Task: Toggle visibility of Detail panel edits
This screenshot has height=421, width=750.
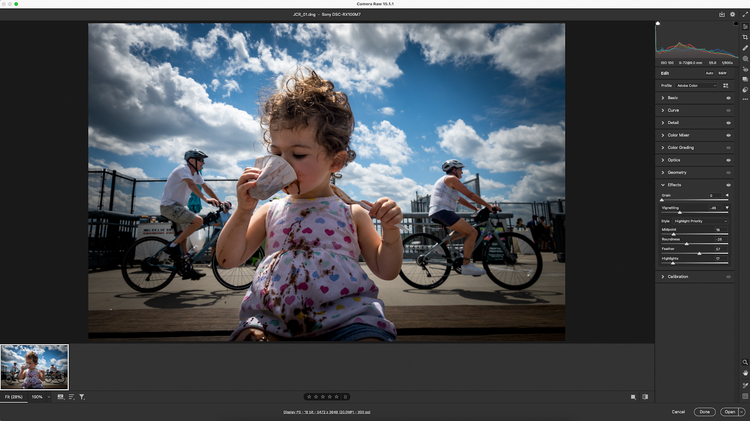Action: click(x=728, y=123)
